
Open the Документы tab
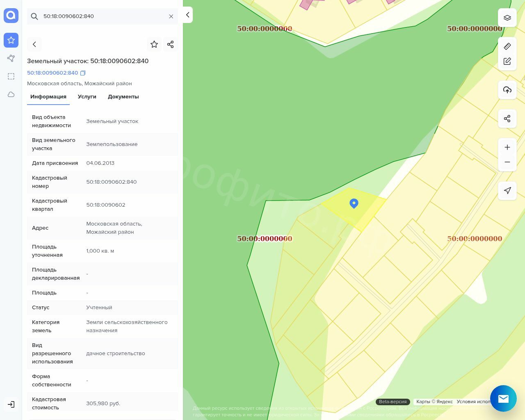(123, 97)
